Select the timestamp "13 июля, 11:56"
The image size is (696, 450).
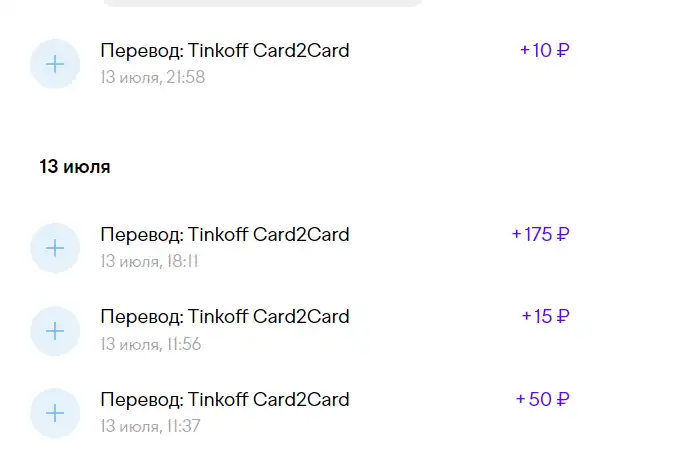(151, 344)
